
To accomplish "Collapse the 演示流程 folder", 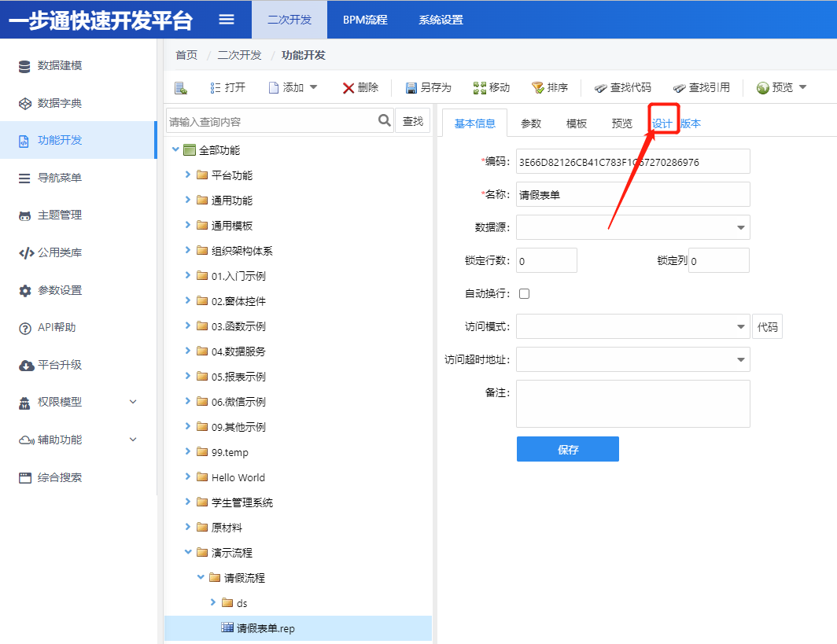I will coord(188,552).
